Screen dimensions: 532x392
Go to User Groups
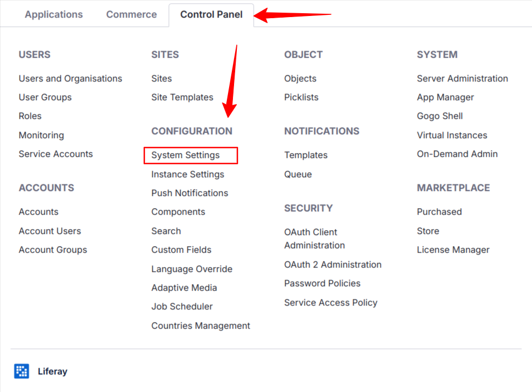(45, 97)
